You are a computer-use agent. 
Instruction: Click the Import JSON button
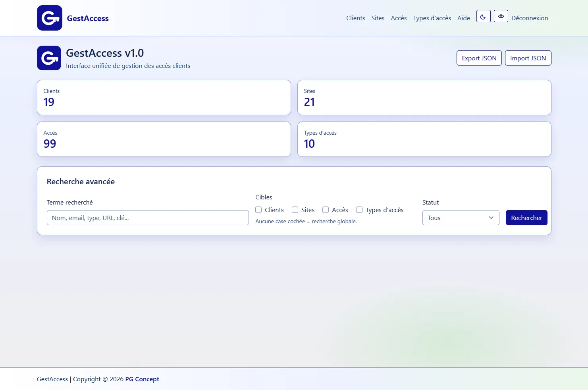tap(528, 58)
